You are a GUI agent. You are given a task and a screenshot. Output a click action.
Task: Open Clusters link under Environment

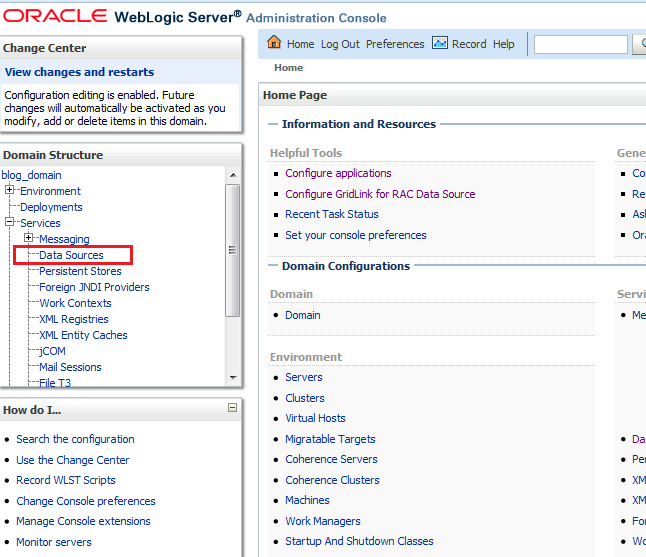click(305, 398)
